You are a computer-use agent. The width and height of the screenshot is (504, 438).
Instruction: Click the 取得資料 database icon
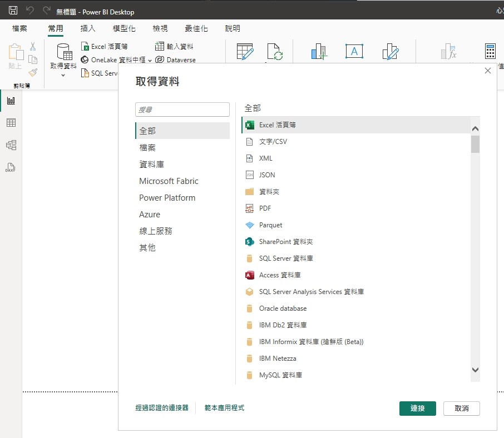point(65,52)
